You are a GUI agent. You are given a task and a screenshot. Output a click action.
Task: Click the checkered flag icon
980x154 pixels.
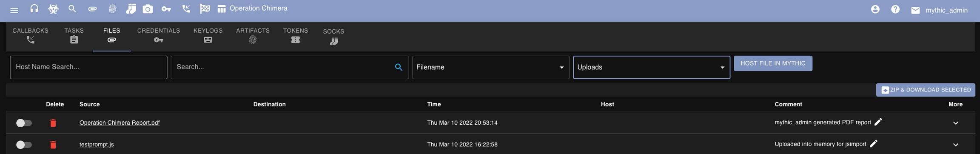click(205, 9)
